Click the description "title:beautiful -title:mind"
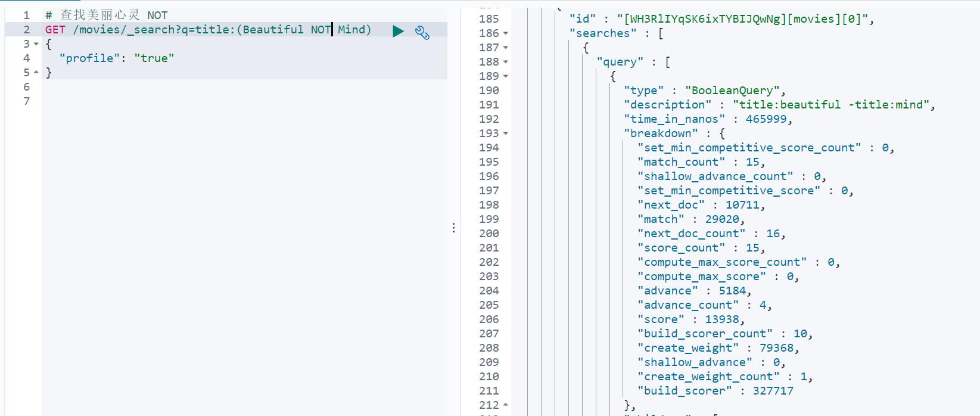This screenshot has height=416, width=980. (831, 105)
